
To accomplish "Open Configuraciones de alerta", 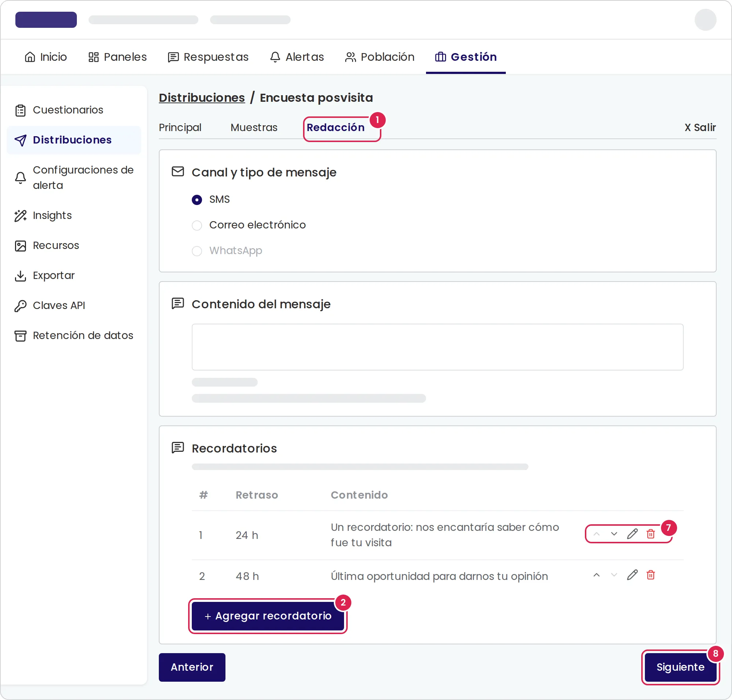I will [74, 178].
